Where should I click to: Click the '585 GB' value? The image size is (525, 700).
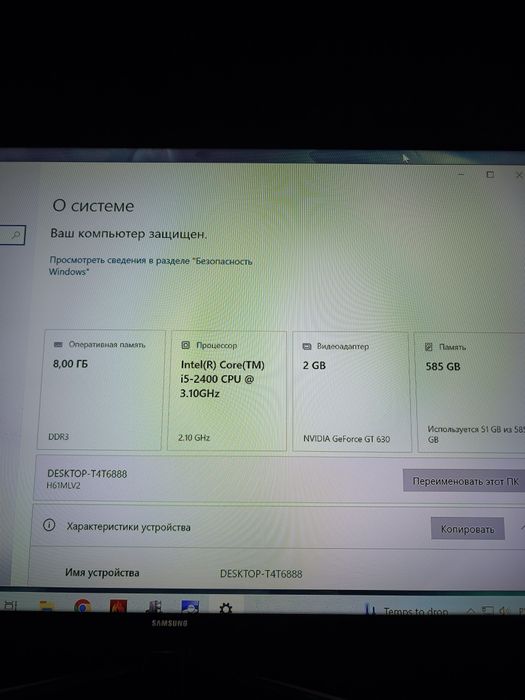click(x=443, y=367)
